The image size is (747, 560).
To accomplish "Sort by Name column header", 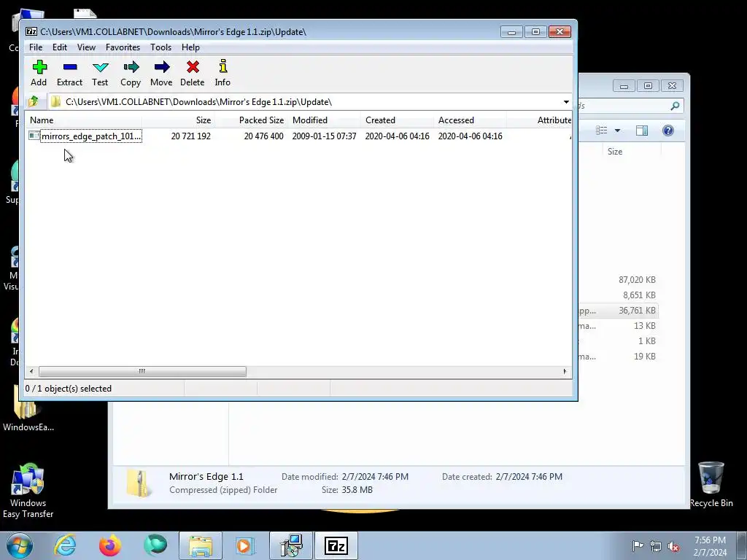I will [x=83, y=120].
